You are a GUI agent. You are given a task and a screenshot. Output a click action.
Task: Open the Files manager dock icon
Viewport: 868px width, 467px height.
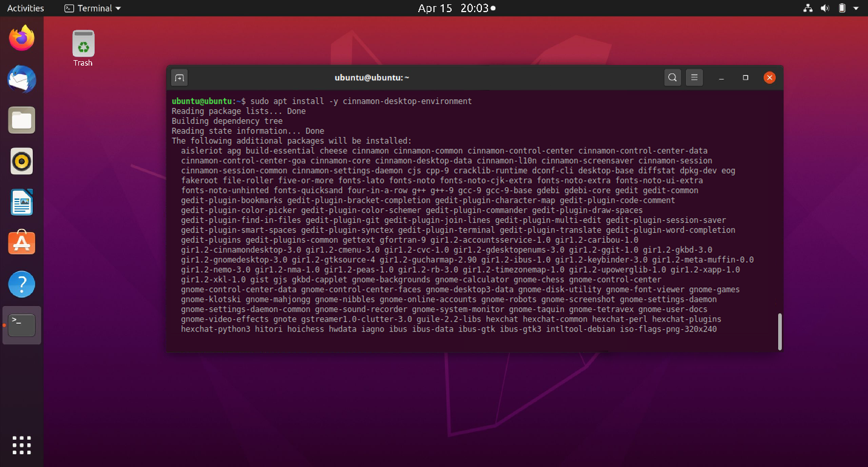22,120
